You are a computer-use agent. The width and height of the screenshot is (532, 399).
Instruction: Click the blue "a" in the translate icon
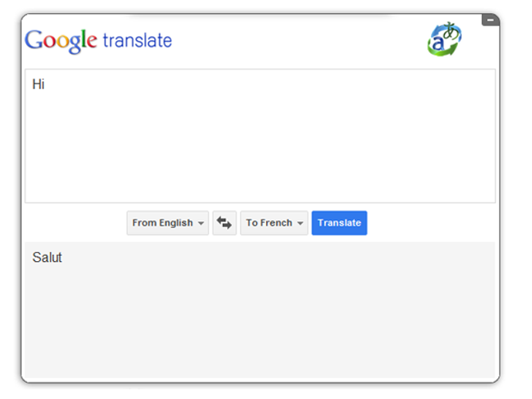[438, 45]
